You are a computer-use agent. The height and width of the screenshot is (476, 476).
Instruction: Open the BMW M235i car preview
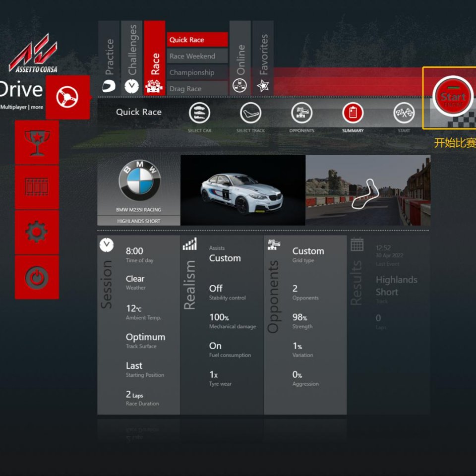(x=243, y=190)
